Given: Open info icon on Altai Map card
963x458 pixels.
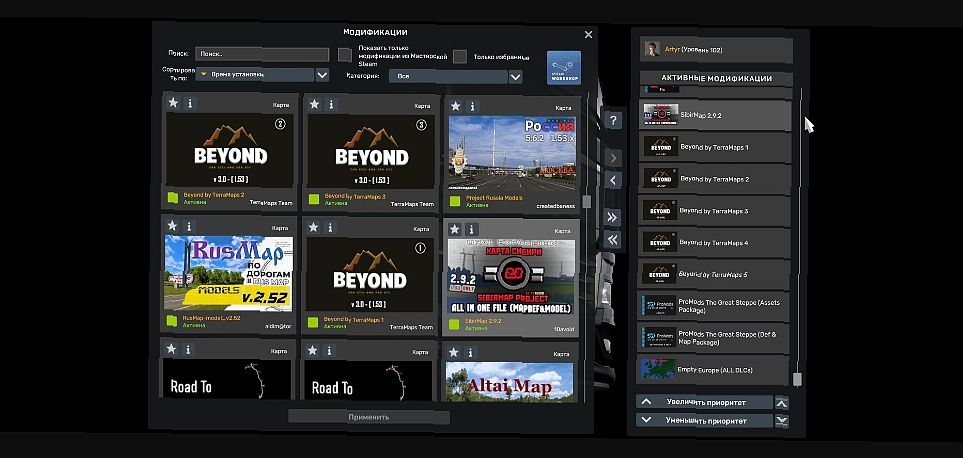Looking at the screenshot, I should pos(470,352).
